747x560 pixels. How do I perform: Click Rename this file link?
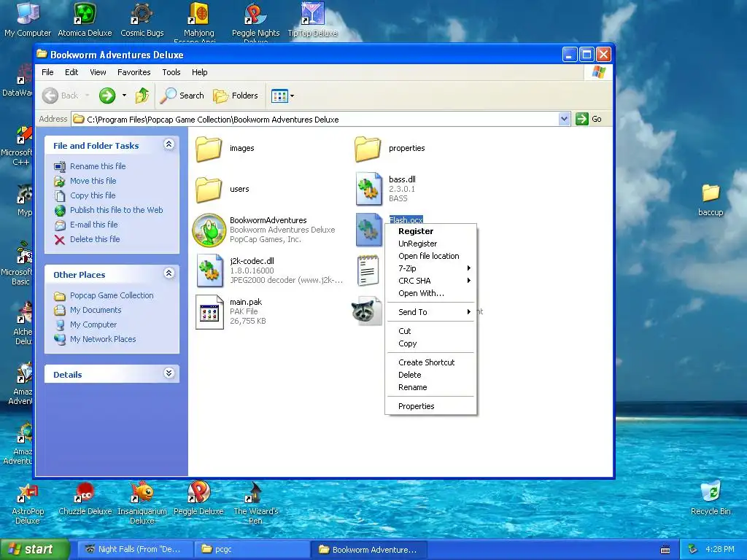(x=98, y=166)
